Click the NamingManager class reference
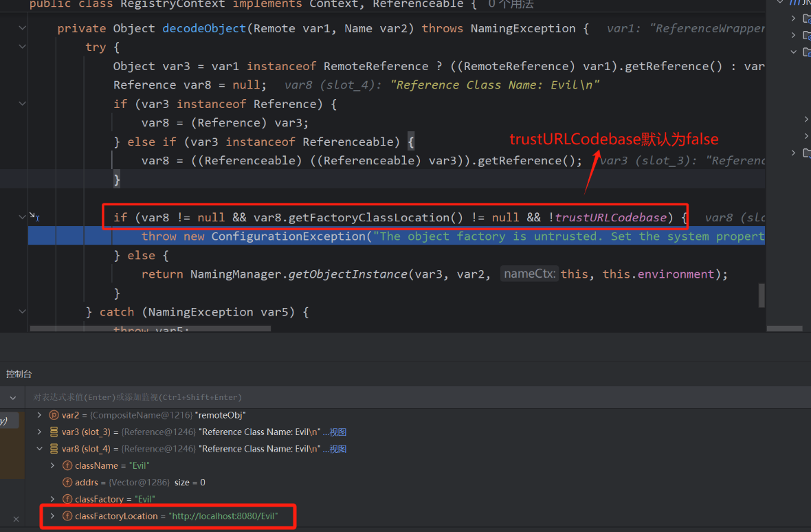The width and height of the screenshot is (811, 532). (235, 274)
